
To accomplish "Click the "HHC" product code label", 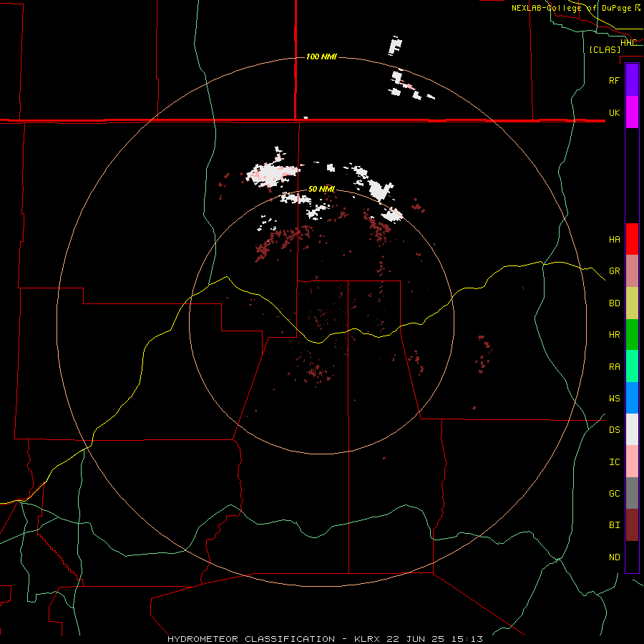I will 628,42.
